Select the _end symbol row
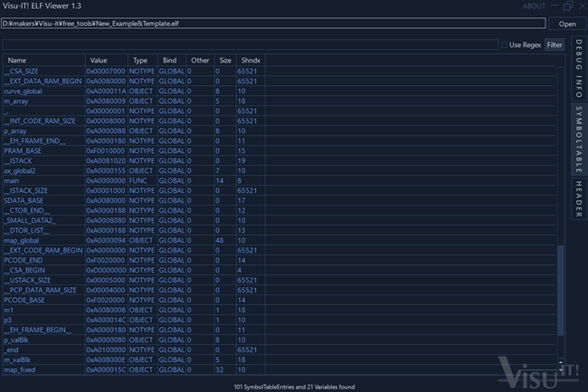The image size is (588, 392). pyautogui.click(x=279, y=349)
